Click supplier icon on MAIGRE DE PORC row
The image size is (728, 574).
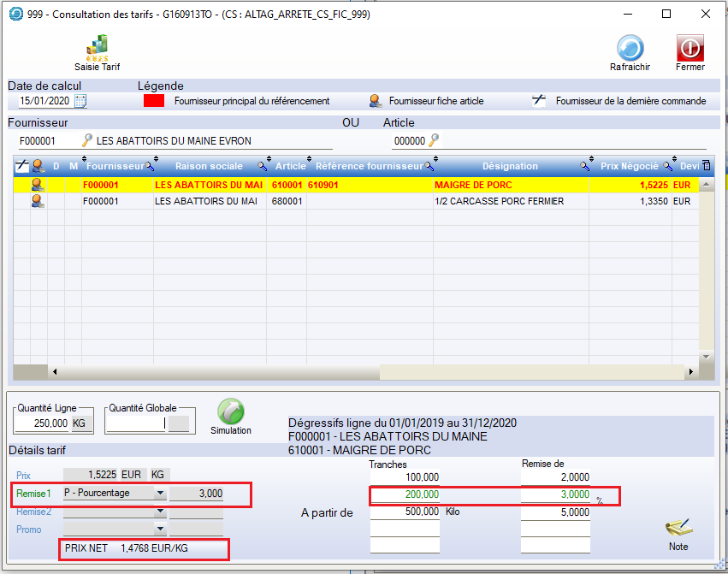(38, 184)
